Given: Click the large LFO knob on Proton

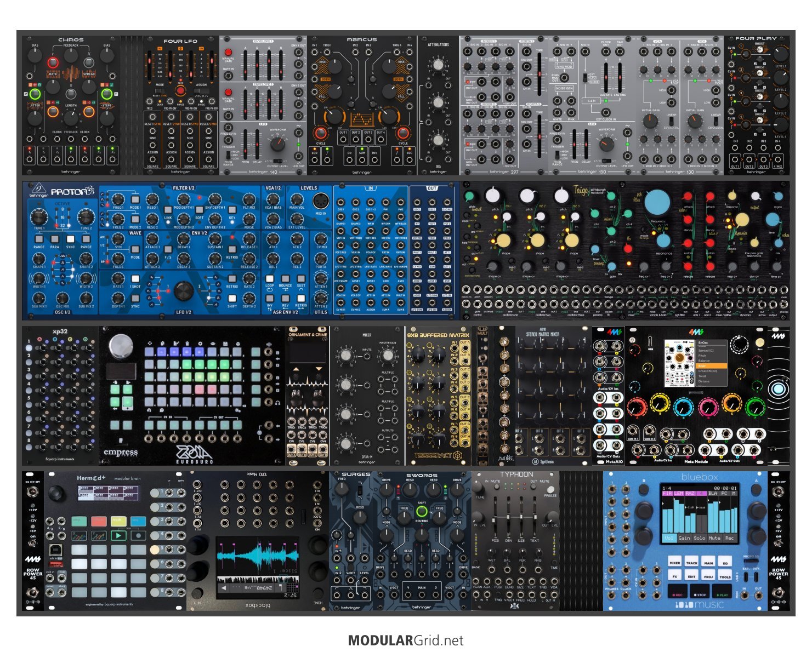Looking at the screenshot, I should pyautogui.click(x=184, y=291).
